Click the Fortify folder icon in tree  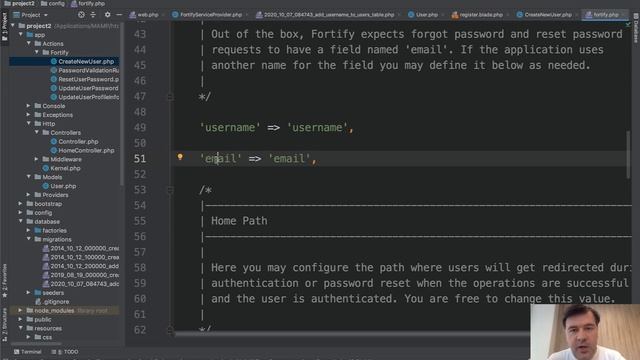46,53
